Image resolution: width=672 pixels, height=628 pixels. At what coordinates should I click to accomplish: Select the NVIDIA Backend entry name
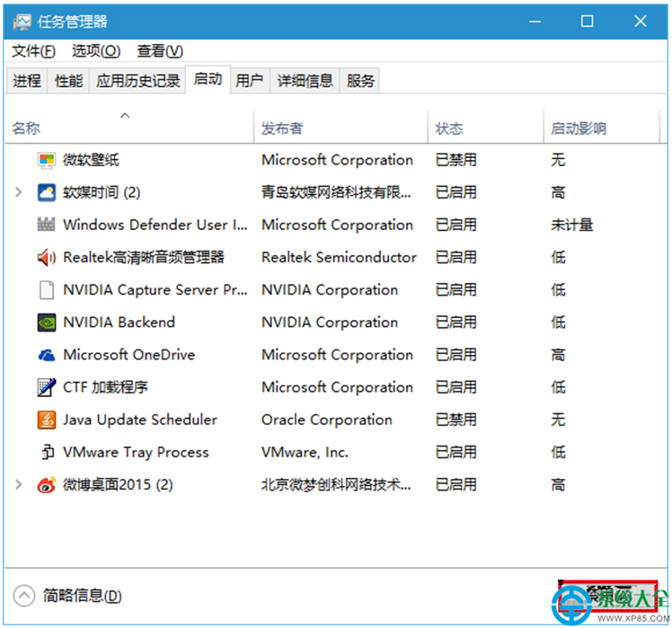[x=119, y=323]
